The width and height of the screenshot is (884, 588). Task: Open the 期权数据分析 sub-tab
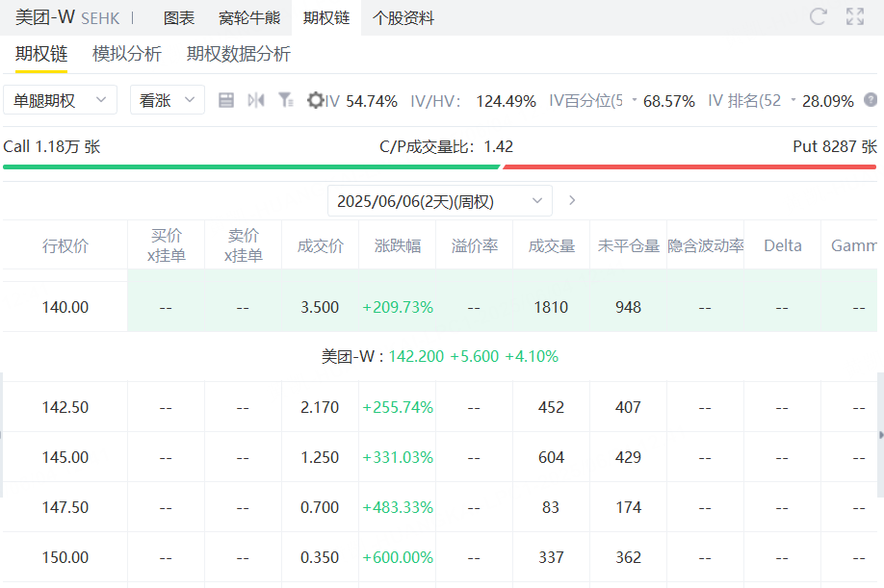(239, 54)
